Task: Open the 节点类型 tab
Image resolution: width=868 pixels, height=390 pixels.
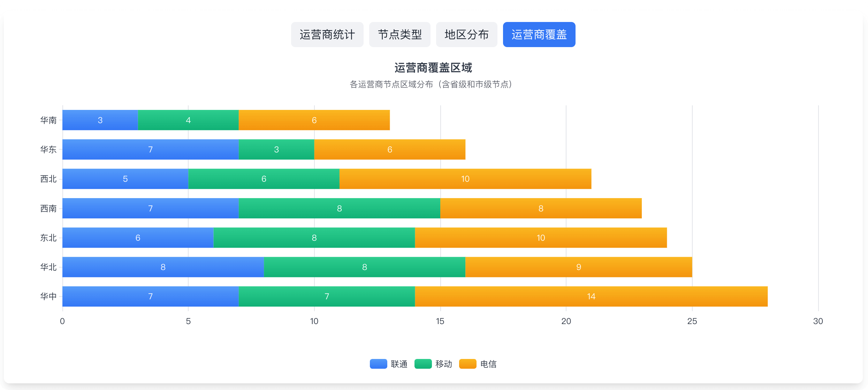Action: (399, 35)
